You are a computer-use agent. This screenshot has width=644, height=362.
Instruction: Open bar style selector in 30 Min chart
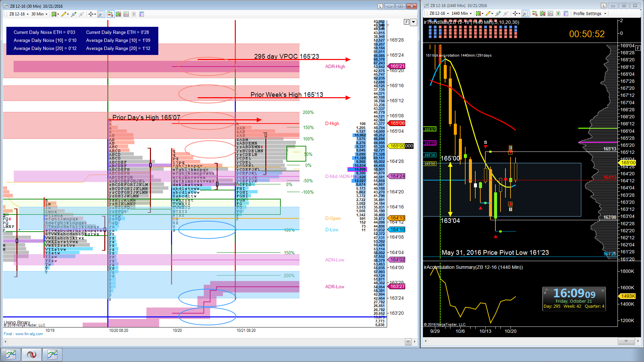click(54, 14)
